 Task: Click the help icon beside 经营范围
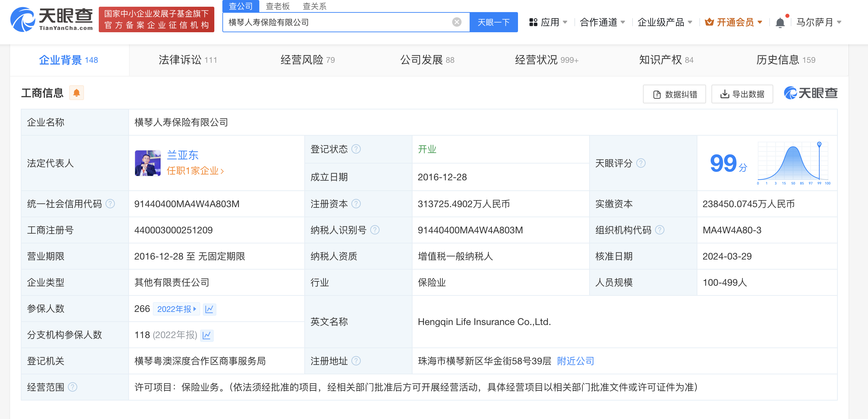[73, 387]
